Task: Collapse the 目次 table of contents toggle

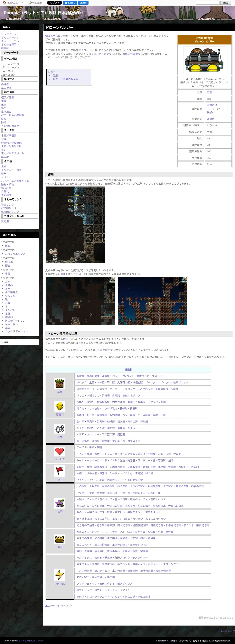Action: click(49, 72)
